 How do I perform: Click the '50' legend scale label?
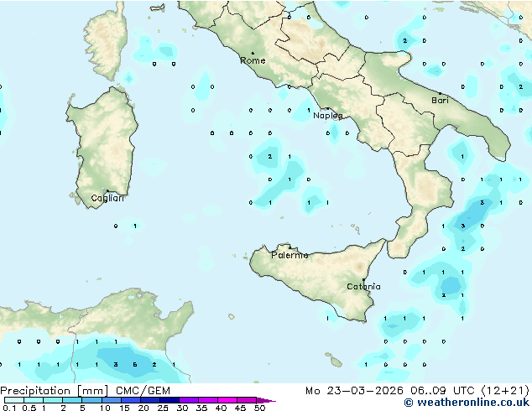click(x=259, y=408)
